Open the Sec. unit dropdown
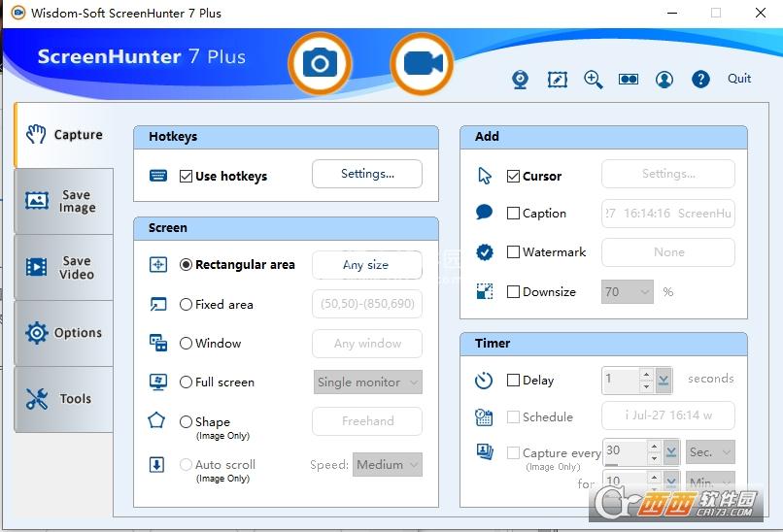Image resolution: width=783 pixels, height=532 pixels. click(x=710, y=452)
